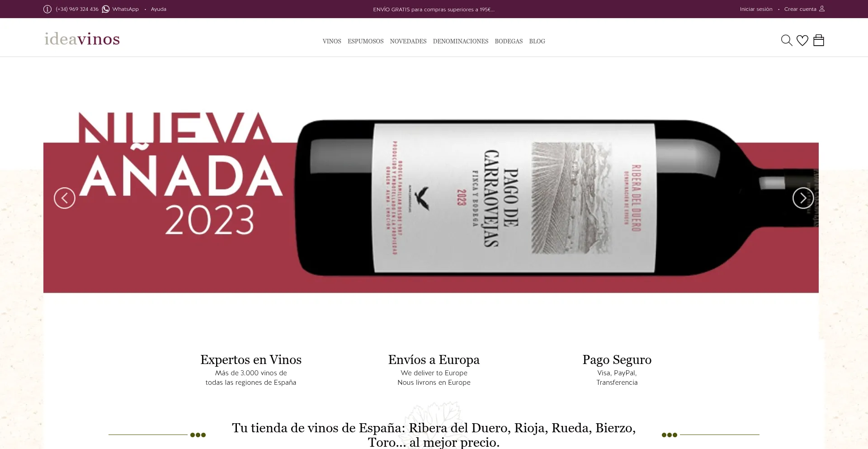Open the wishlist heart icon

802,41
